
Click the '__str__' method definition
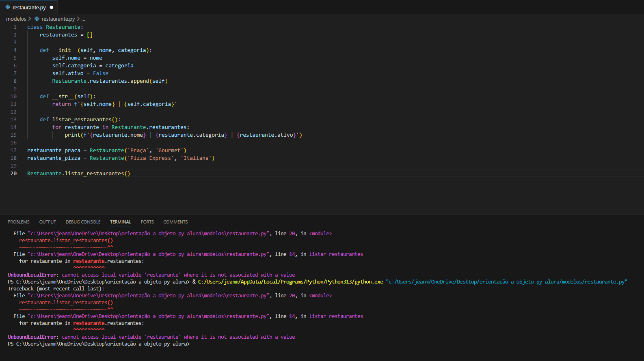pyautogui.click(x=68, y=97)
